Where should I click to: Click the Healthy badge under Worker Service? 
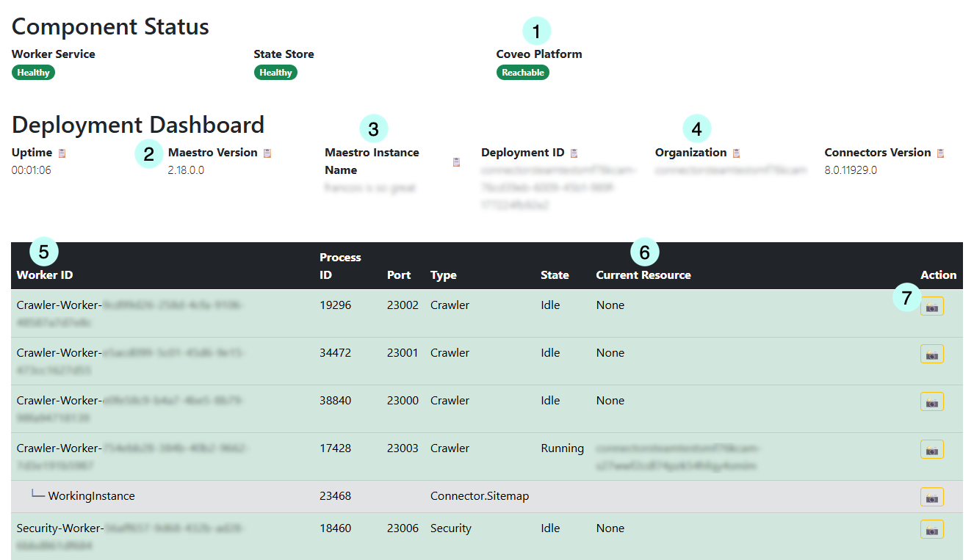(x=33, y=72)
